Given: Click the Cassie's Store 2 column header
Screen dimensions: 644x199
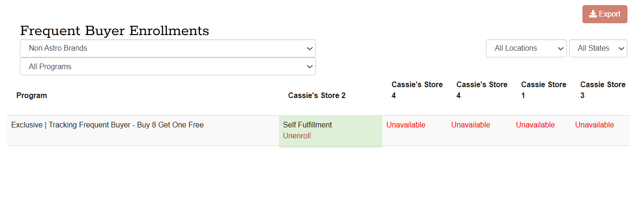Looking at the screenshot, I should (317, 96).
